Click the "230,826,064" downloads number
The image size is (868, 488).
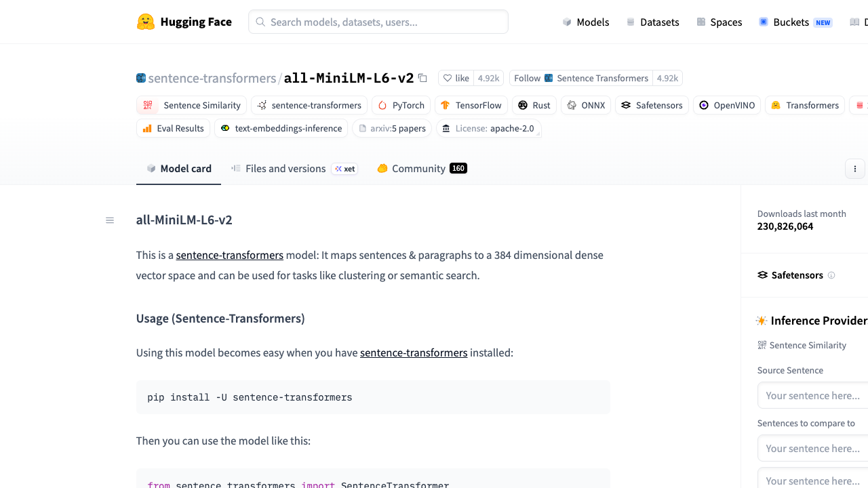click(x=785, y=226)
